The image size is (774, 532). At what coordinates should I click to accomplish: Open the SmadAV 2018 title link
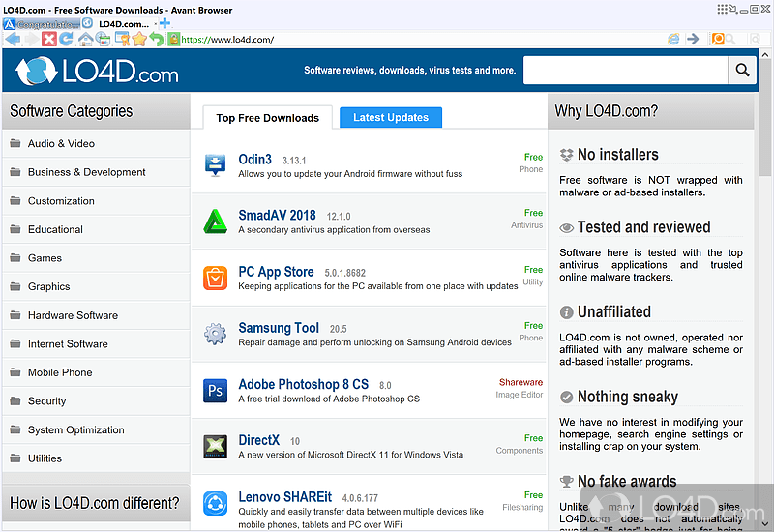pyautogui.click(x=277, y=215)
